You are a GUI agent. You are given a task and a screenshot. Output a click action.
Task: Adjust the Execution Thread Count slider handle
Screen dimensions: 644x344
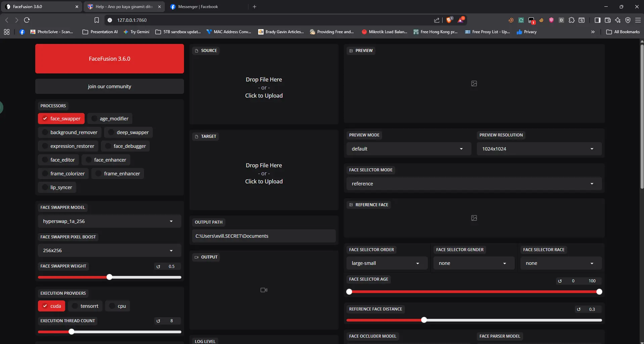(71, 332)
